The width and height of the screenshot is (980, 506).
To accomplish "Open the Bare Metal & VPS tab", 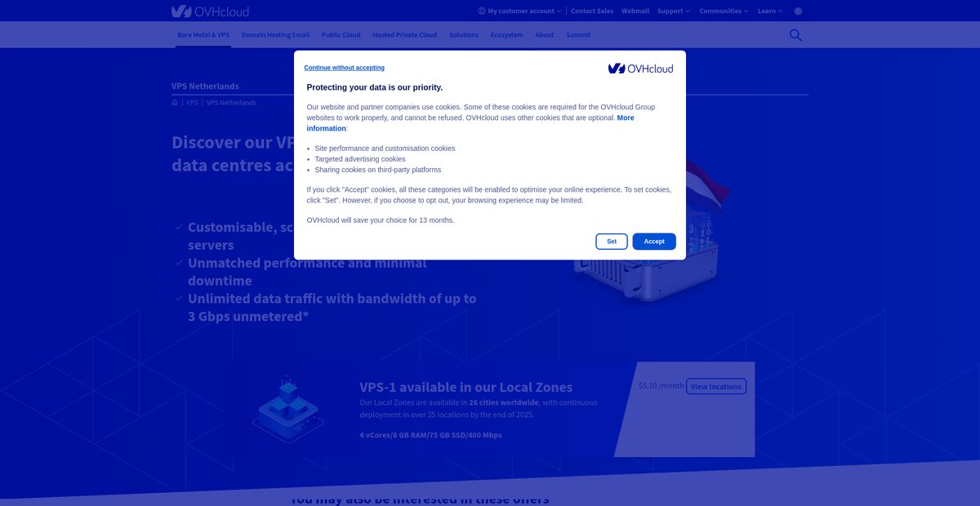I will pos(203,35).
